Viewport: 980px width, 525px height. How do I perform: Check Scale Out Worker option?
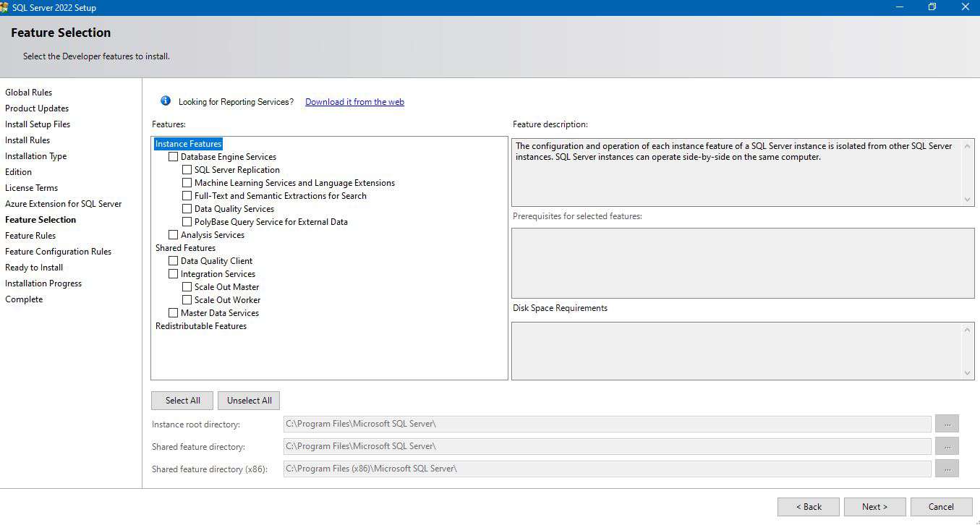click(x=187, y=300)
